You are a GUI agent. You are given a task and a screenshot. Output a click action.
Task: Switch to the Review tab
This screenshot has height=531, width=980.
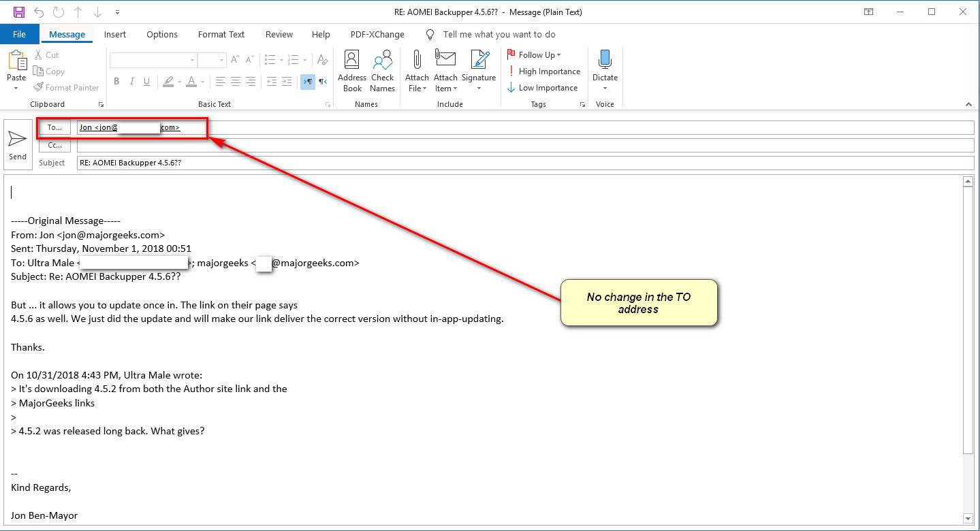(279, 34)
